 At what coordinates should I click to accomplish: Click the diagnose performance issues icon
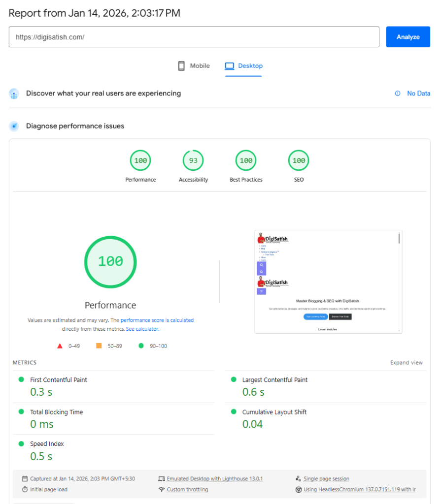click(14, 126)
